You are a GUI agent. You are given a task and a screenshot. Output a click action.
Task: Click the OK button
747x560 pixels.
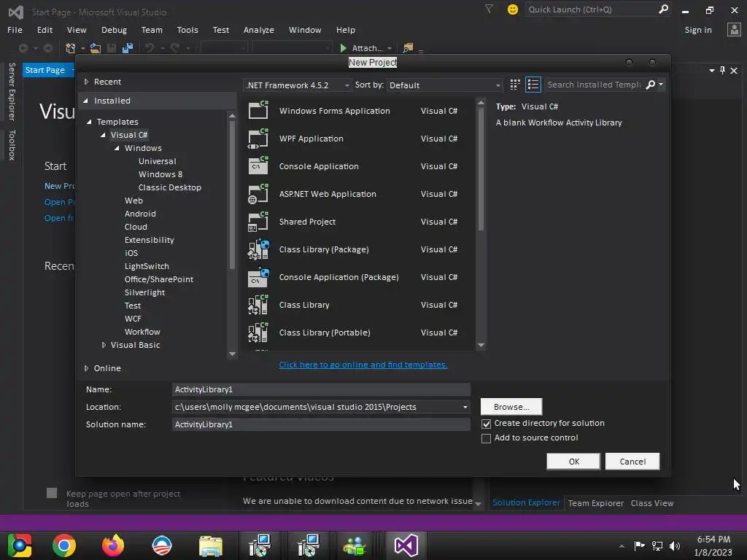(x=573, y=462)
